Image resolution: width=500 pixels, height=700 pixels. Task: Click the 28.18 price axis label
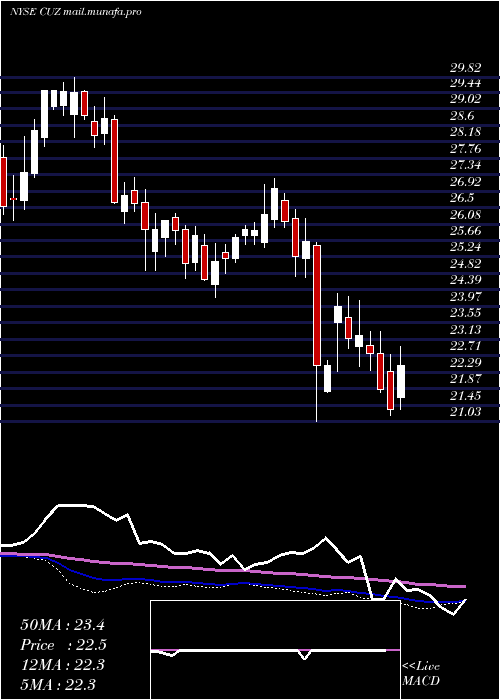[x=466, y=132]
